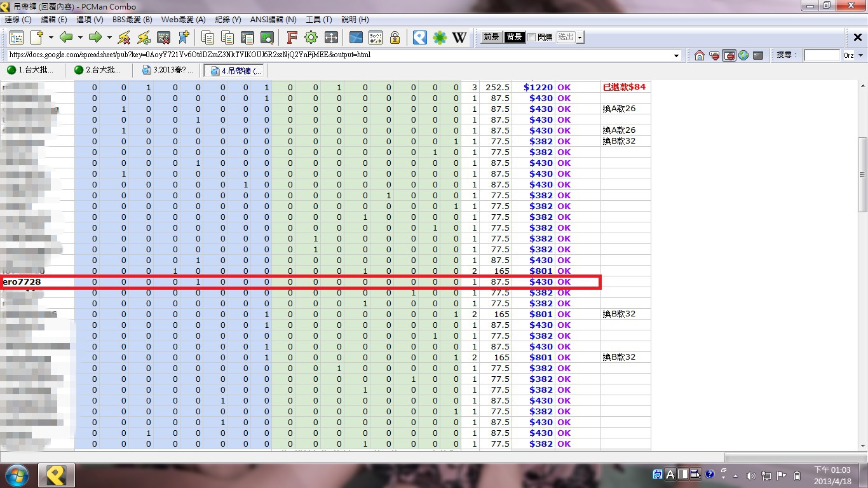
Task: Click the new connection page icon
Action: 37,37
